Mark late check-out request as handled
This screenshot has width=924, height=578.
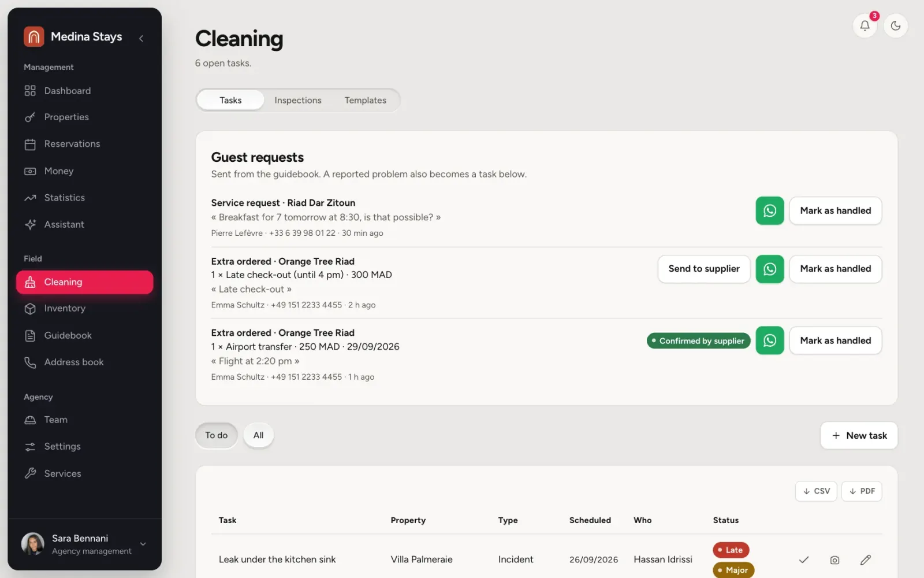point(835,269)
